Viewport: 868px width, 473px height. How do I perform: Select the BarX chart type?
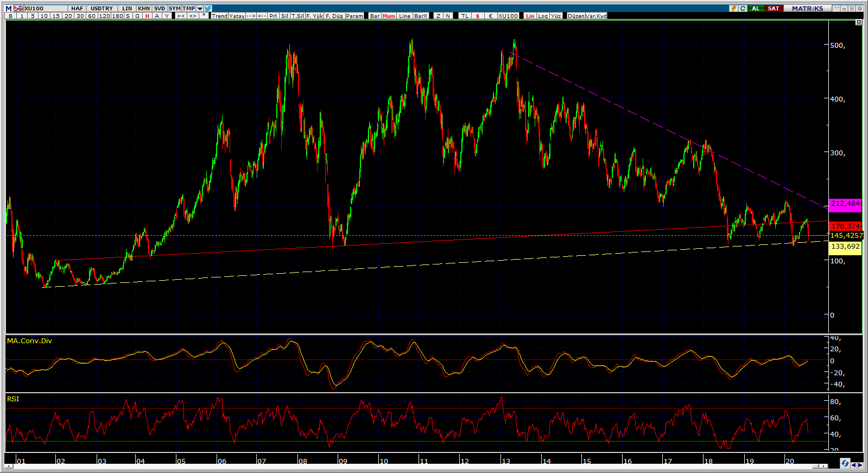click(x=421, y=16)
